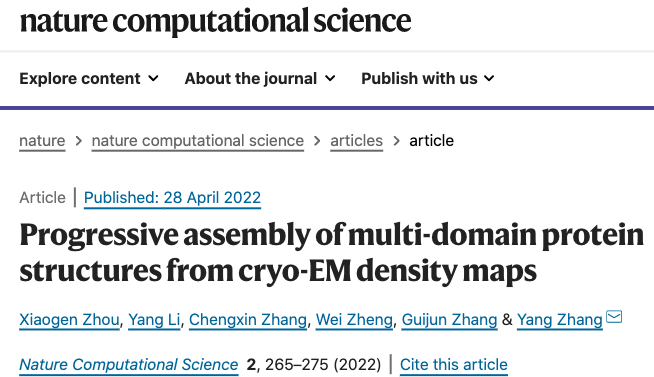
Task: Expand the Explore content chevron
Action: click(153, 78)
